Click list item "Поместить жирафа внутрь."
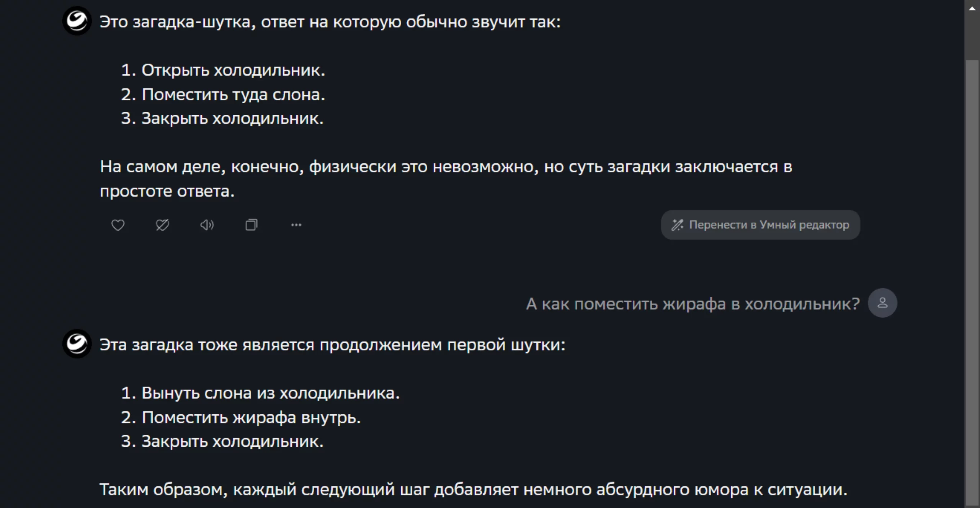 (251, 417)
